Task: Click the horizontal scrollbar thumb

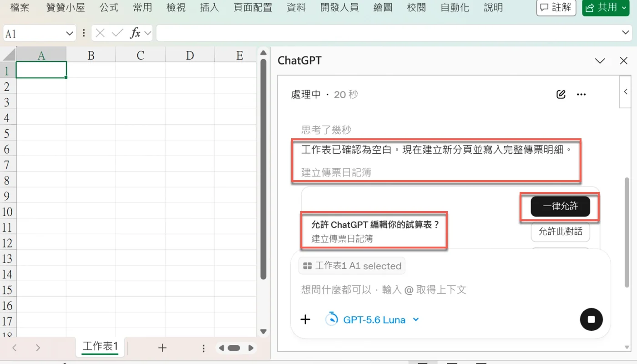Action: click(234, 348)
